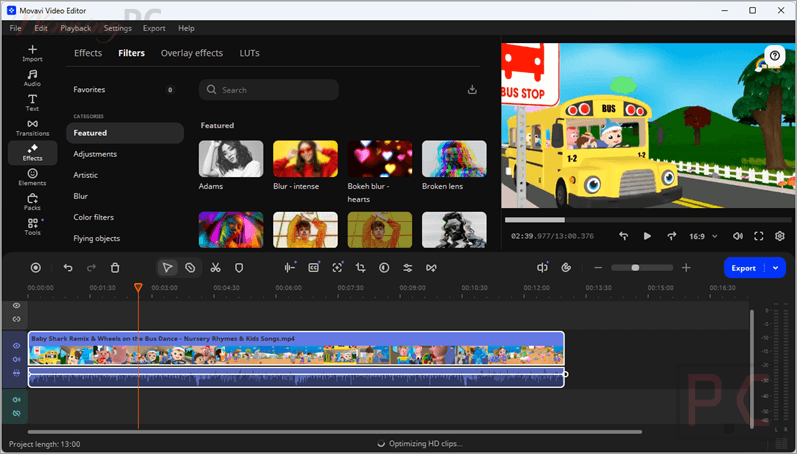Open the Packs panel

click(x=32, y=202)
